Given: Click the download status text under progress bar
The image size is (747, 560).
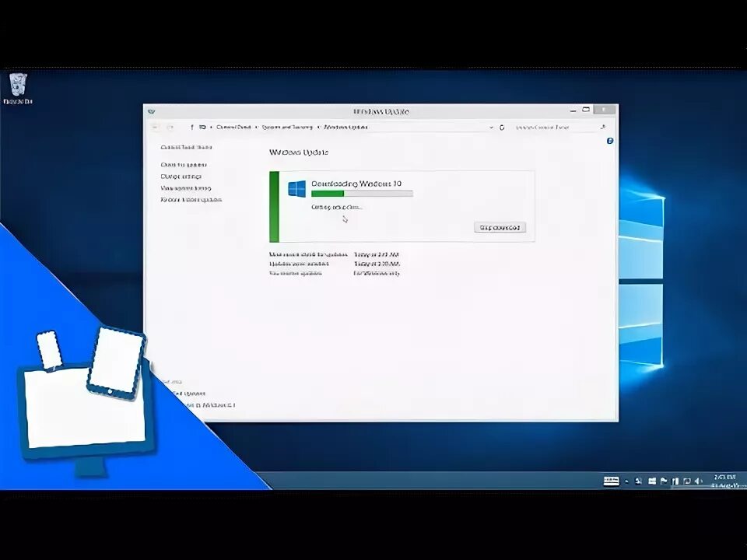Looking at the screenshot, I should tap(337, 207).
